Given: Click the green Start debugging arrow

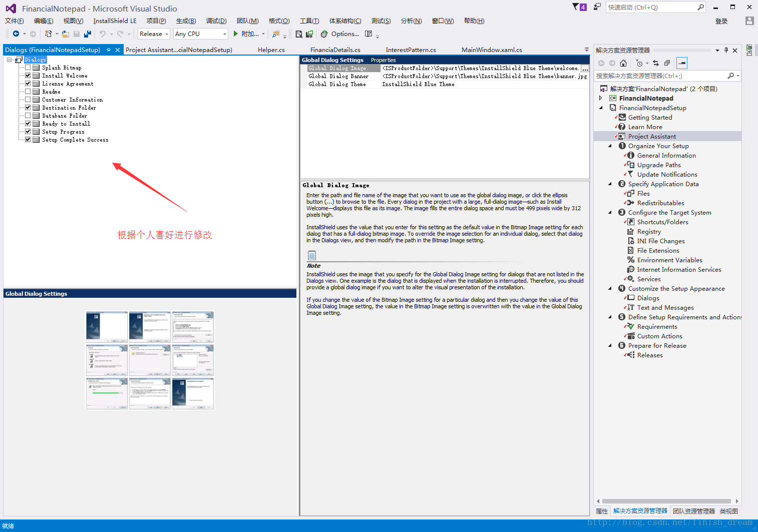Looking at the screenshot, I should pos(235,34).
